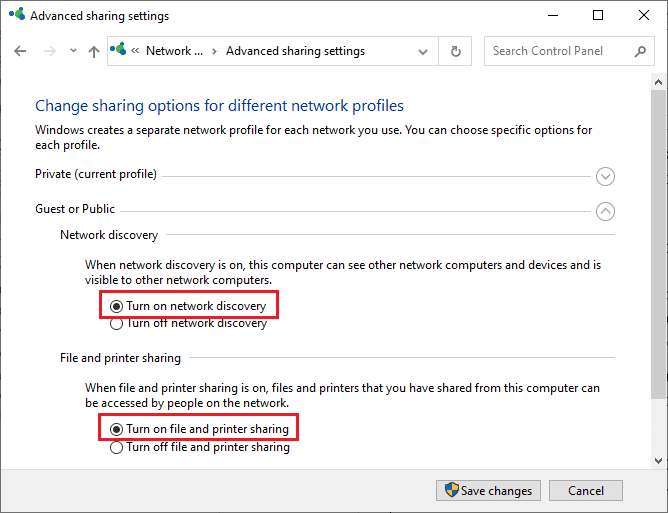Screen dimensions: 668x513
Task: Click the scrollbar up arrow
Action: pyautogui.click(x=659, y=82)
